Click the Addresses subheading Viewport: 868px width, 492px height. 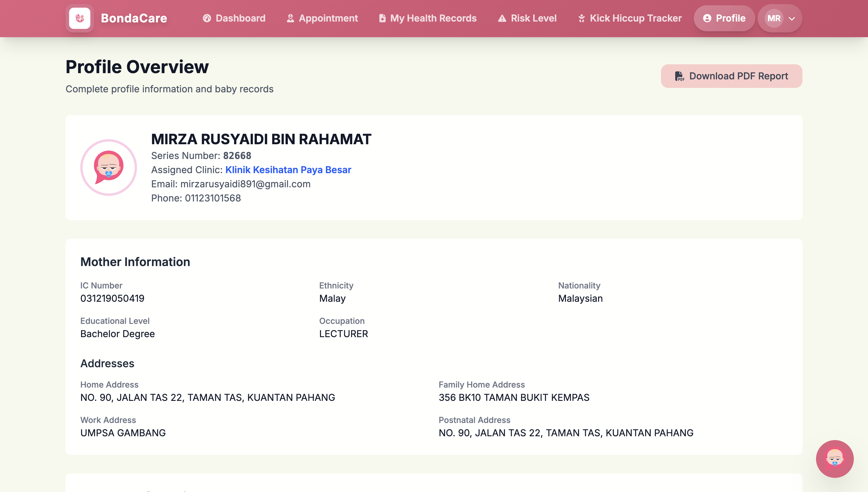[107, 364]
